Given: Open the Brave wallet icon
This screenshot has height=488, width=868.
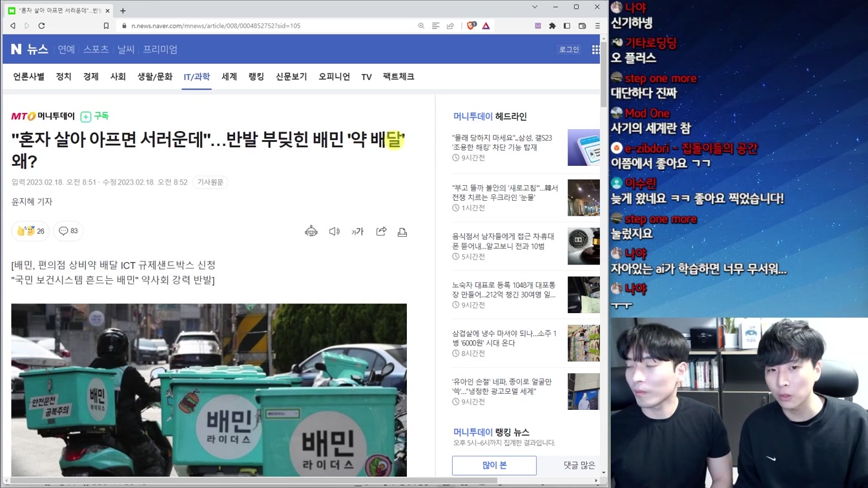Looking at the screenshot, I should pyautogui.click(x=582, y=26).
